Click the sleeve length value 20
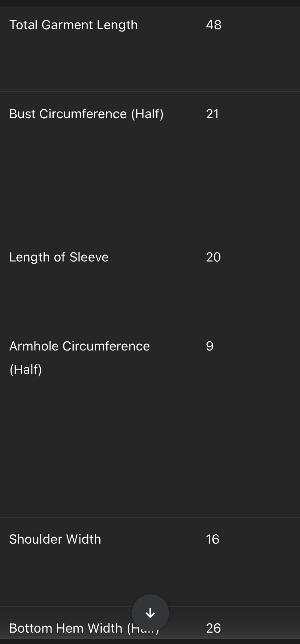Viewport: 300px width, 644px height. pos(213,257)
